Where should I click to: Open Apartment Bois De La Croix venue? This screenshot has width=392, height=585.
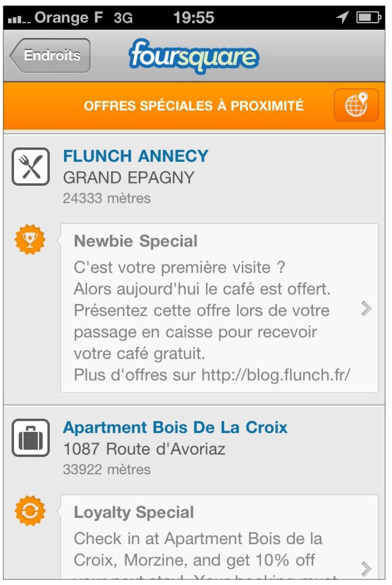tap(175, 427)
